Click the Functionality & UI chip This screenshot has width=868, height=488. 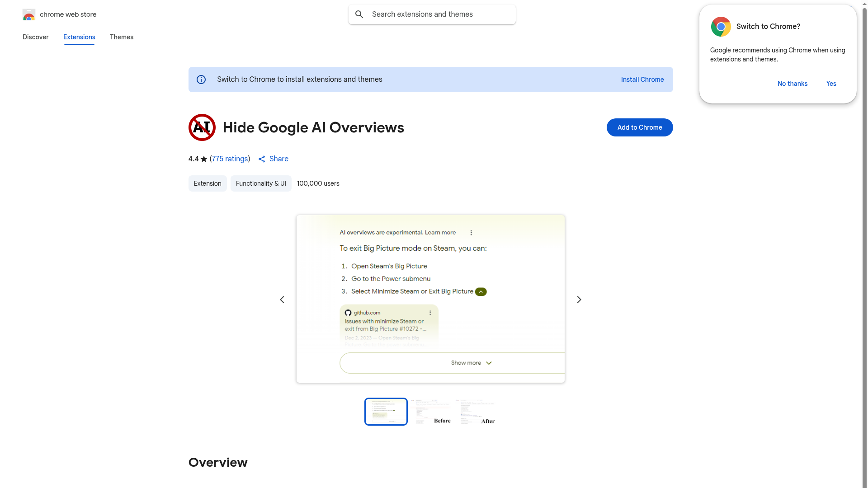[261, 183]
